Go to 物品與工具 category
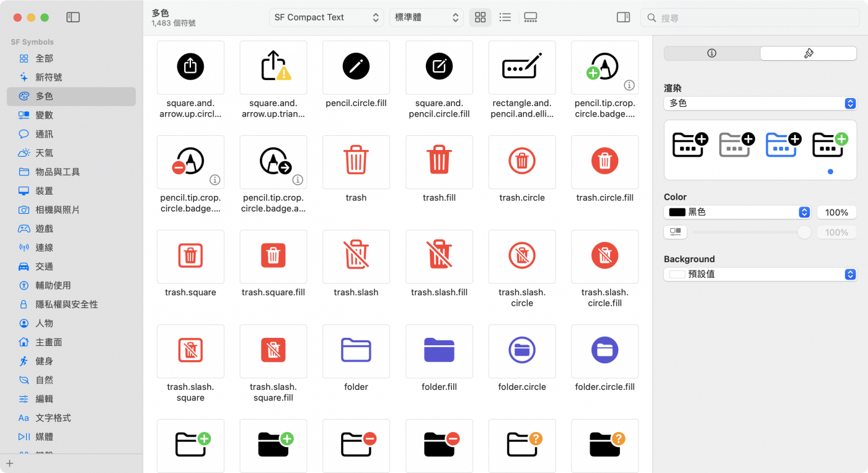The height and width of the screenshot is (473, 868). [x=71, y=172]
